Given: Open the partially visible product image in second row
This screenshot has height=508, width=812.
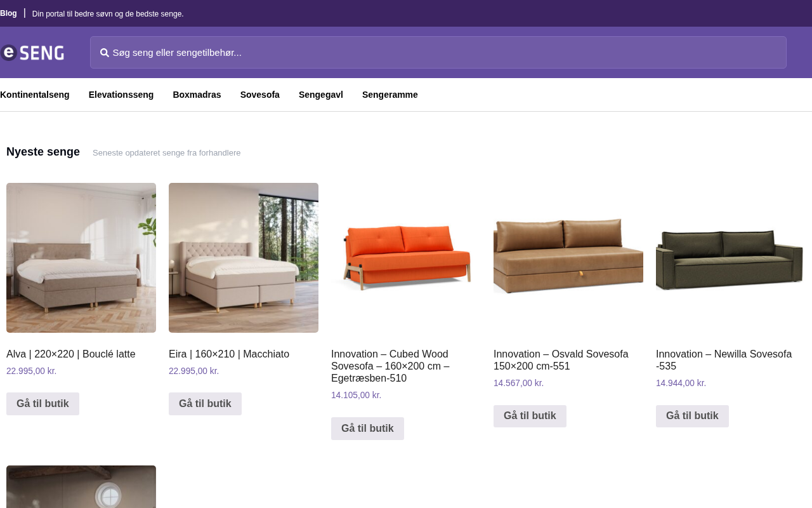Looking at the screenshot, I should tap(81, 486).
